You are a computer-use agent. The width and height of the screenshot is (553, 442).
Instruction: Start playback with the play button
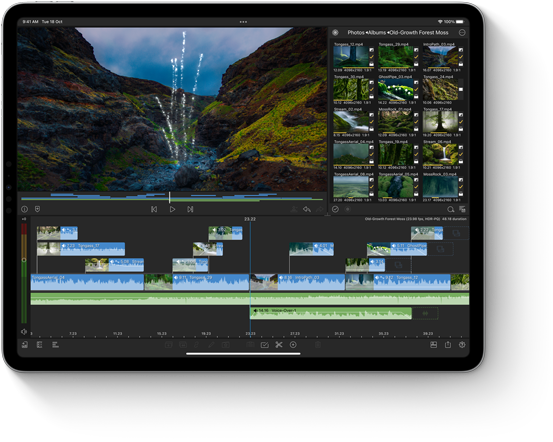pos(172,209)
